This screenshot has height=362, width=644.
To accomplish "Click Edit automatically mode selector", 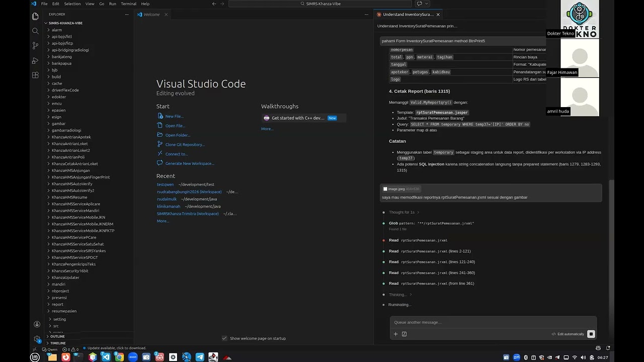I will [x=568, y=334].
